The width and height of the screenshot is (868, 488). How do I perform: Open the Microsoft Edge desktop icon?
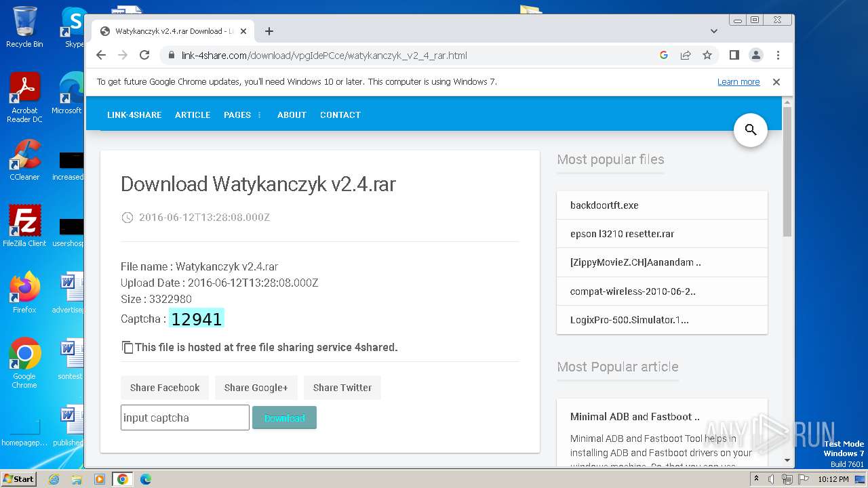(68, 94)
